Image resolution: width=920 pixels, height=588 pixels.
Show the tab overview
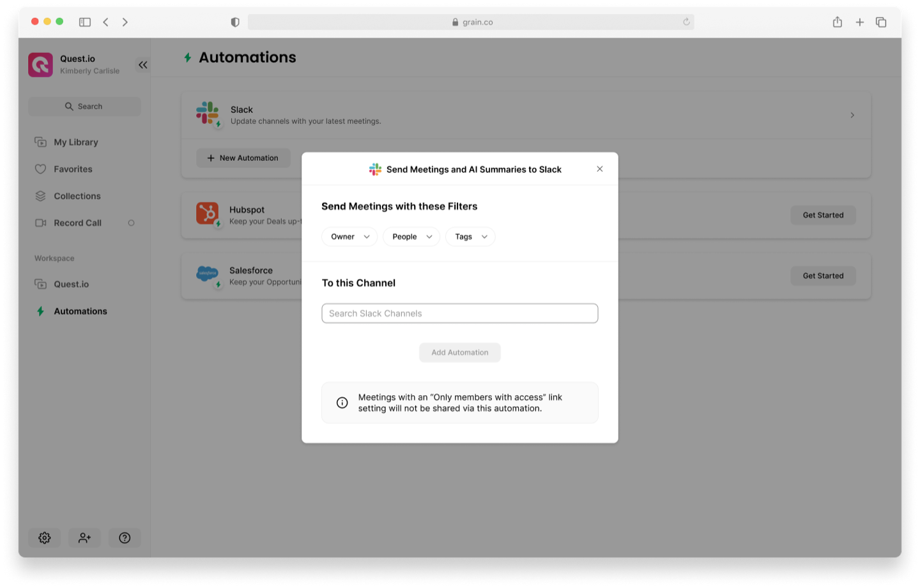[881, 22]
